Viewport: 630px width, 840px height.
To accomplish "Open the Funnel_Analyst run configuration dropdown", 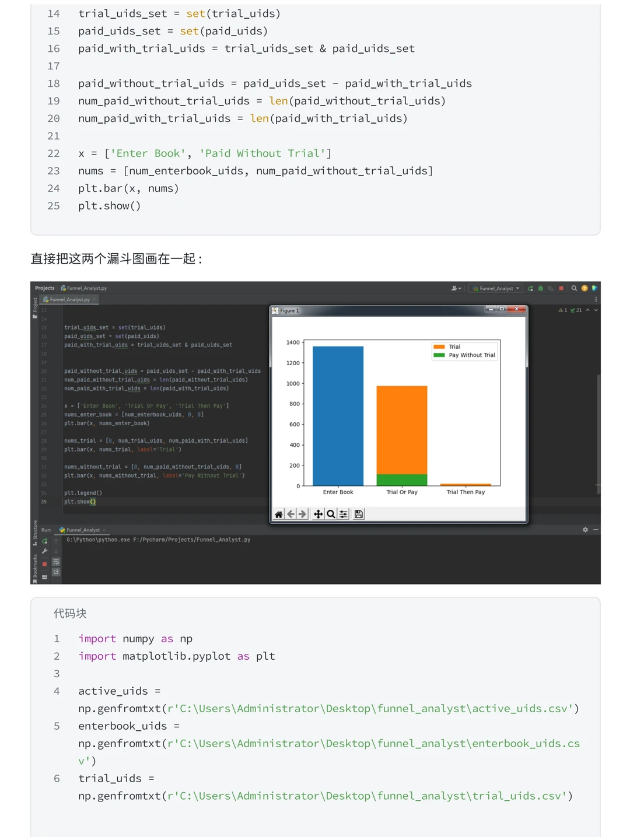I will pos(496,288).
